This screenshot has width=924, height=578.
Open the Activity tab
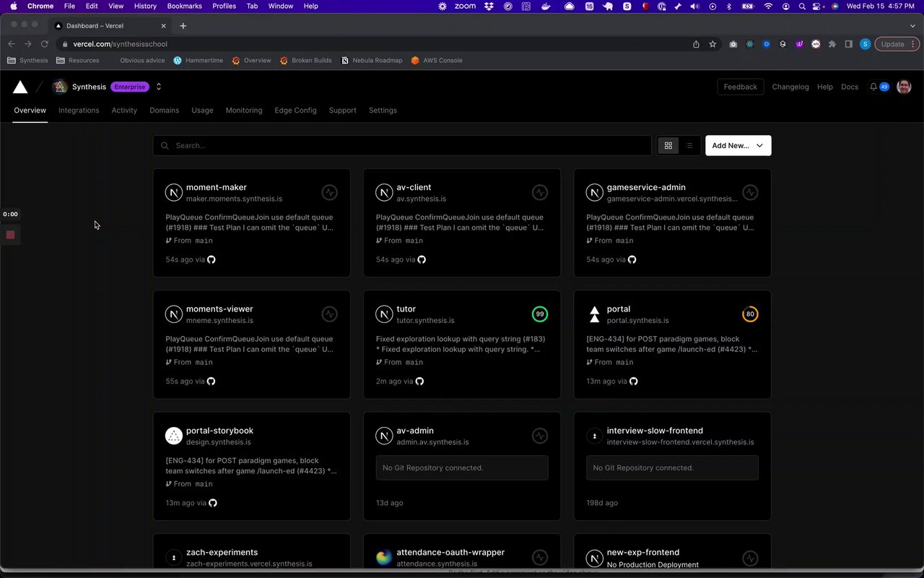click(124, 111)
